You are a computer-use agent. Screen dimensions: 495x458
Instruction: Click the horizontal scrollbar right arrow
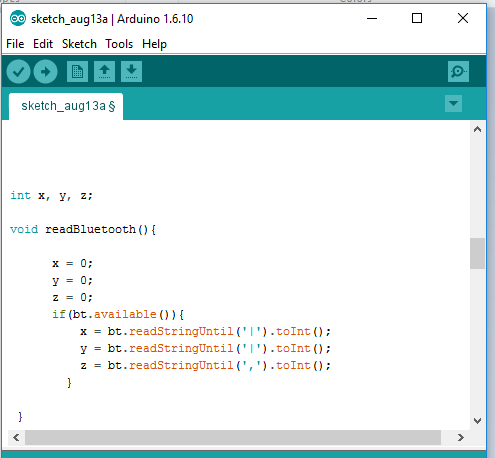(x=461, y=437)
